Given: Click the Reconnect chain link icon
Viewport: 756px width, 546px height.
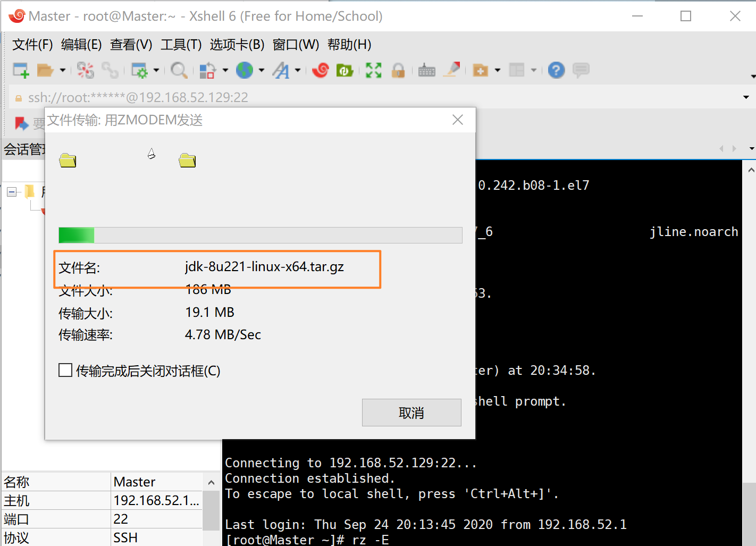Looking at the screenshot, I should [110, 70].
